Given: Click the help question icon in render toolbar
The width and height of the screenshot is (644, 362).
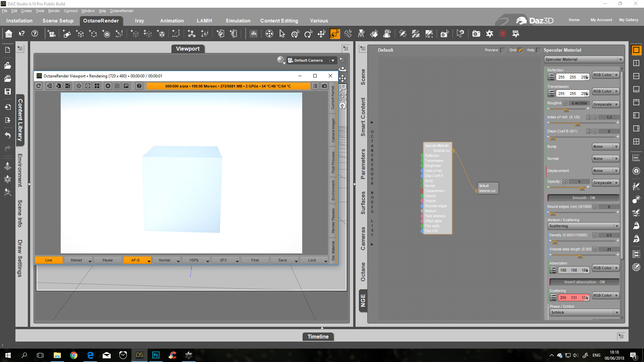Looking at the screenshot, I should click(139, 86).
